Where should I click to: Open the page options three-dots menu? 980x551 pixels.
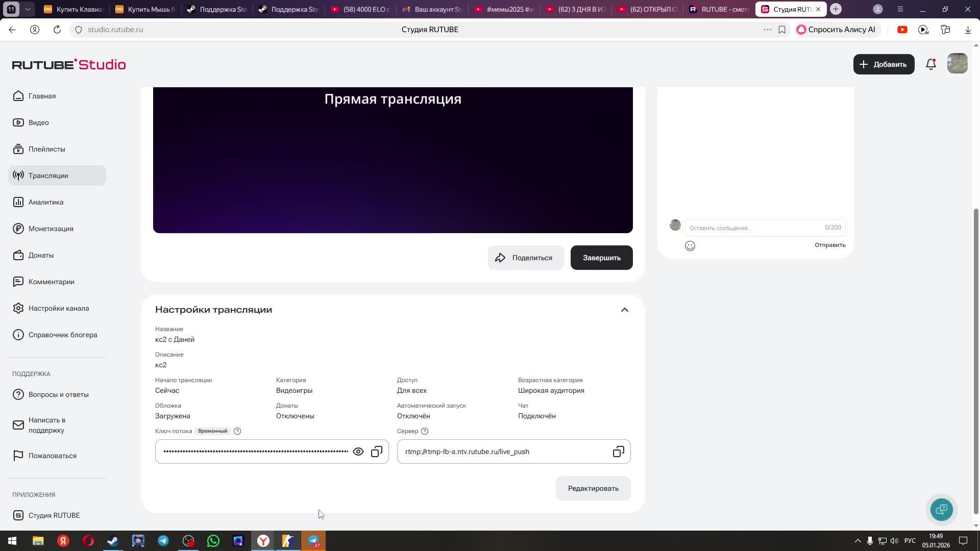click(x=767, y=30)
